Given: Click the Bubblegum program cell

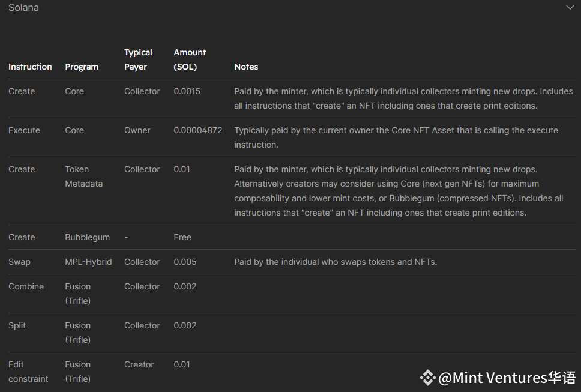Looking at the screenshot, I should tap(88, 238).
